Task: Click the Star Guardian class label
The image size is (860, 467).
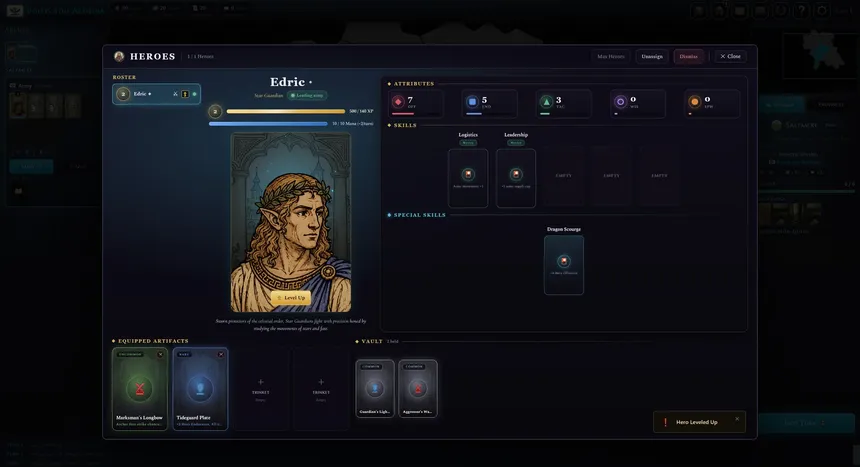Action: coord(269,95)
